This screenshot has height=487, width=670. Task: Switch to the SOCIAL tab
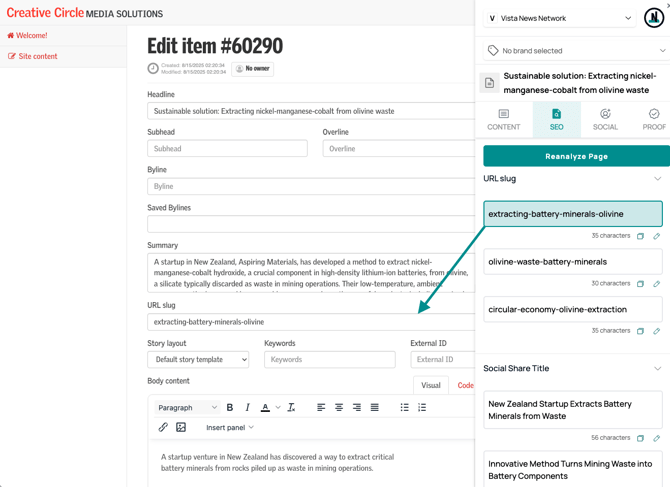(605, 120)
